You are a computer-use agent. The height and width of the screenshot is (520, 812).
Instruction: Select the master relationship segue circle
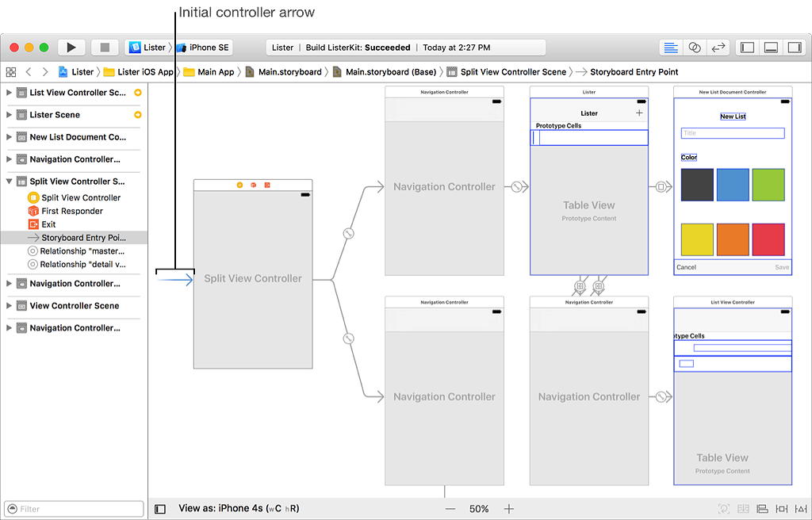tap(349, 234)
